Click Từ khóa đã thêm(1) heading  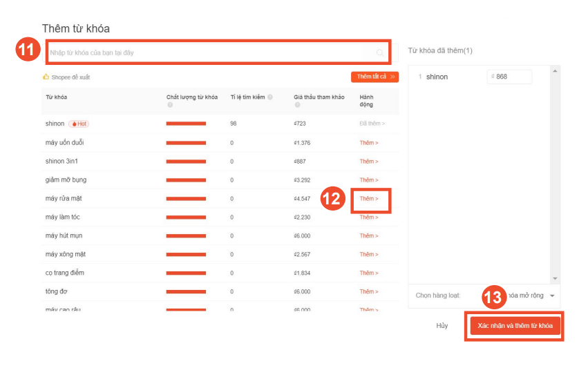pos(440,50)
